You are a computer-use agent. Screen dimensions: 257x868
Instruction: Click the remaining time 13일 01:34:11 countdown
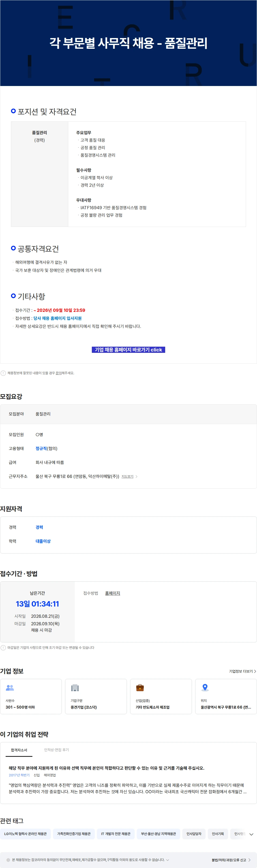pos(37,604)
